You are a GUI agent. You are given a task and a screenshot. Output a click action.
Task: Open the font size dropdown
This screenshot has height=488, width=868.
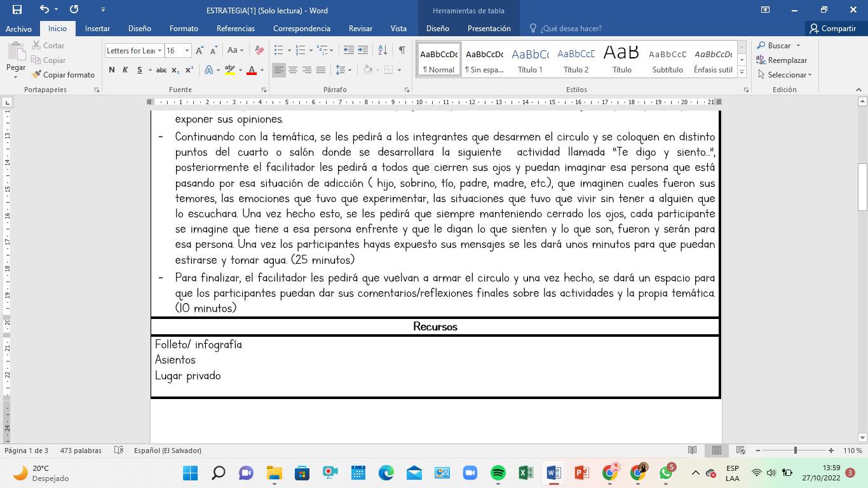coord(187,51)
